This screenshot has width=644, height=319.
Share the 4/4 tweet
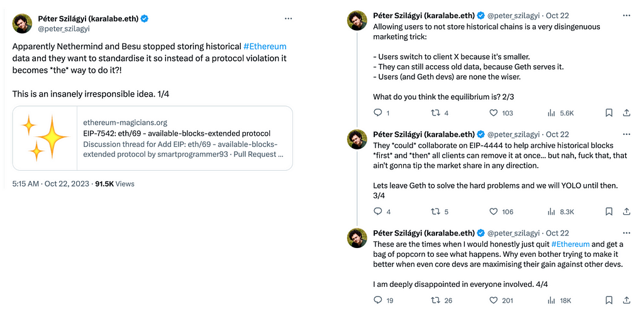click(626, 300)
